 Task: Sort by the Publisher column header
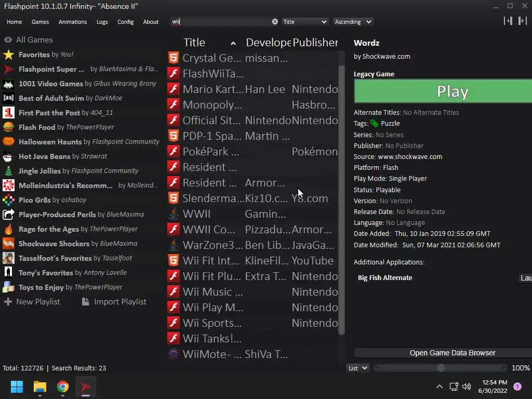pos(315,43)
